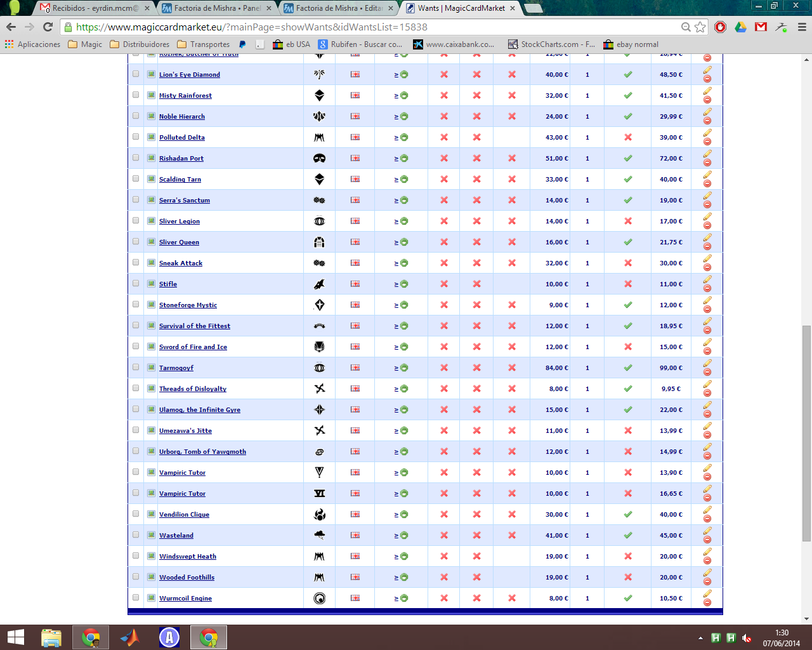Open File Explorer from the taskbar
This screenshot has width=812, height=650.
click(51, 637)
